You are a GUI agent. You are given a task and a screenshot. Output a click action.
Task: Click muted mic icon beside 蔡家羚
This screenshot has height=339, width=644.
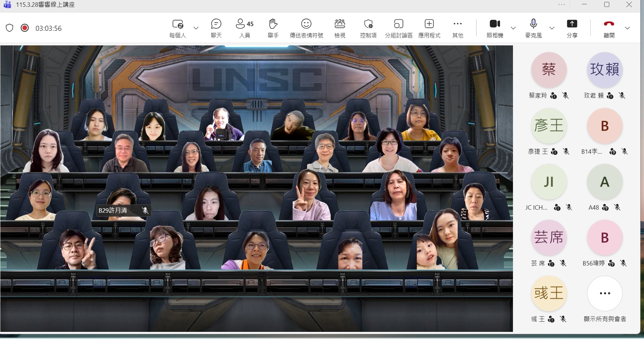tap(565, 96)
